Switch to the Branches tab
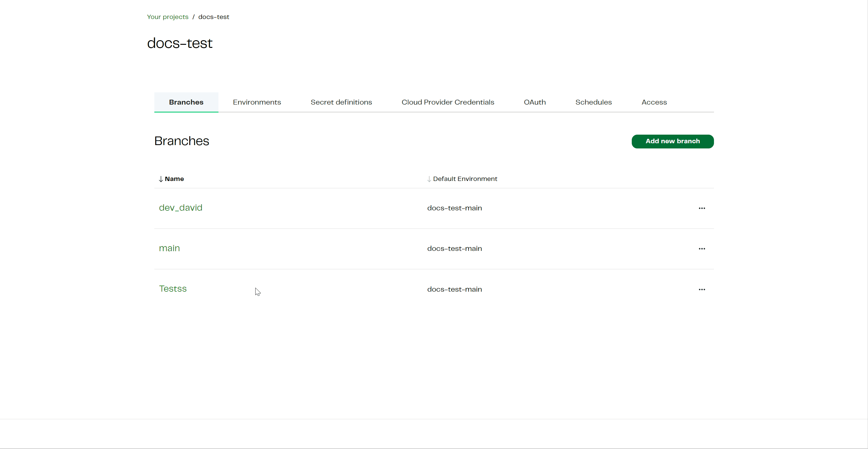This screenshot has width=868, height=449. pos(186,102)
